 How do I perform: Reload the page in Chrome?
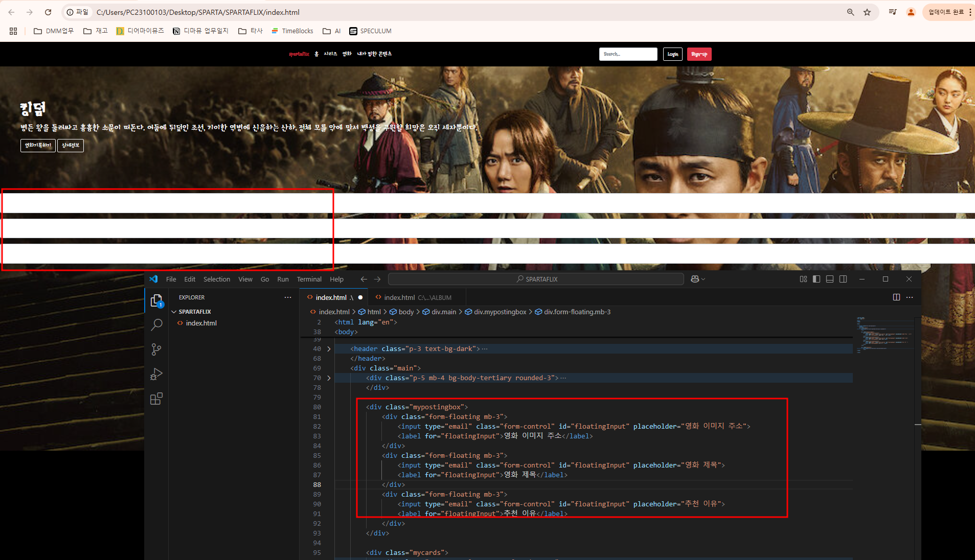(48, 12)
